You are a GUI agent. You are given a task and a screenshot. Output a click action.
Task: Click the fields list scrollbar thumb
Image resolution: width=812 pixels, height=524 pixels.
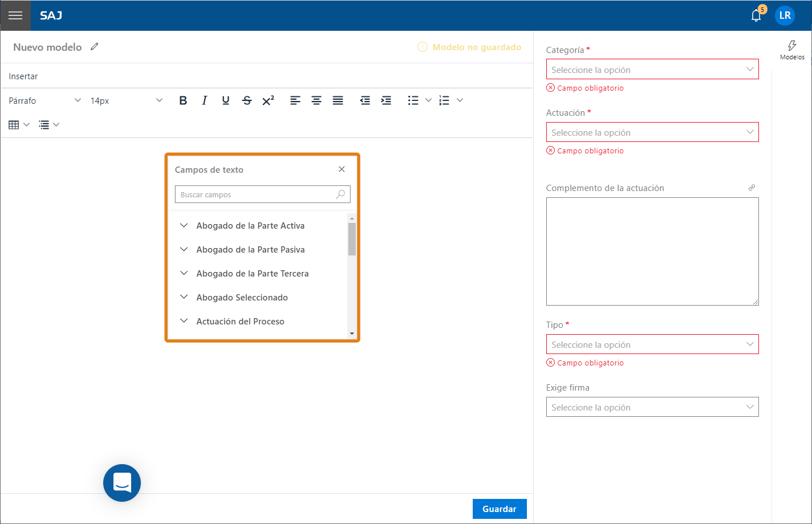(352, 239)
